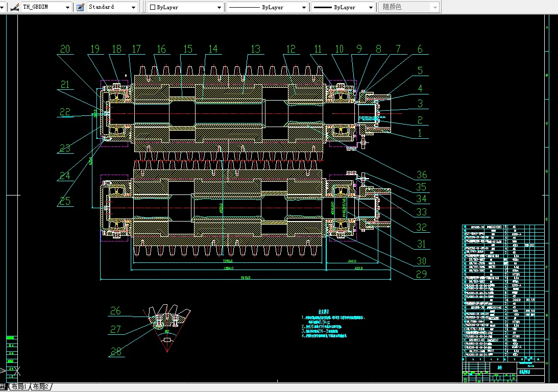
Task: Open the Standard table style dropdown
Action: pyautogui.click(x=133, y=7)
